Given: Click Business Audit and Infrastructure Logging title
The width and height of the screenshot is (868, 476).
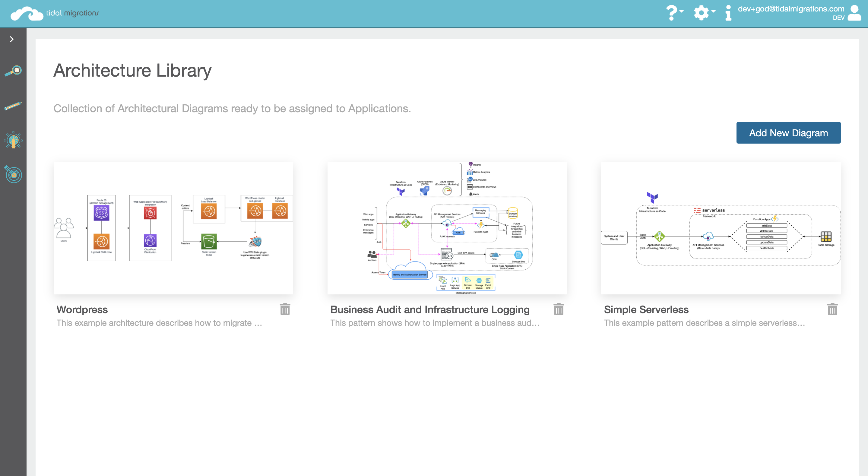Looking at the screenshot, I should (x=430, y=309).
